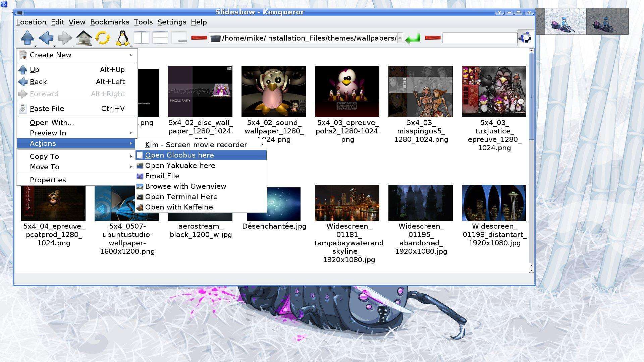Click the scrollbar up arrow at top
Image resolution: width=644 pixels, height=362 pixels.
click(531, 51)
